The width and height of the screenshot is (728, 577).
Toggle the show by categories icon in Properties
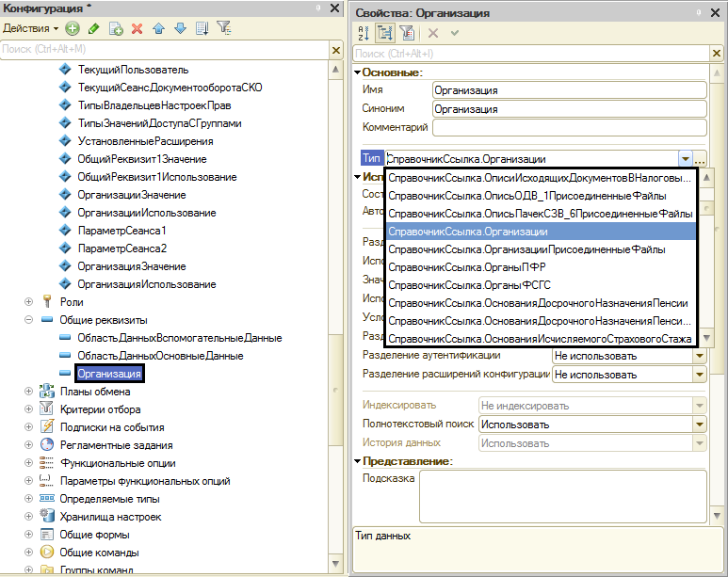click(385, 32)
